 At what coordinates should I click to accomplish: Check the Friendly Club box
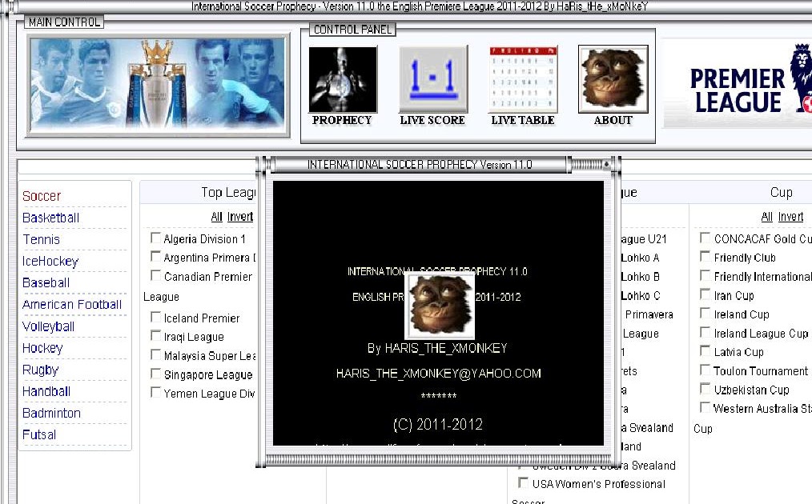pos(705,256)
